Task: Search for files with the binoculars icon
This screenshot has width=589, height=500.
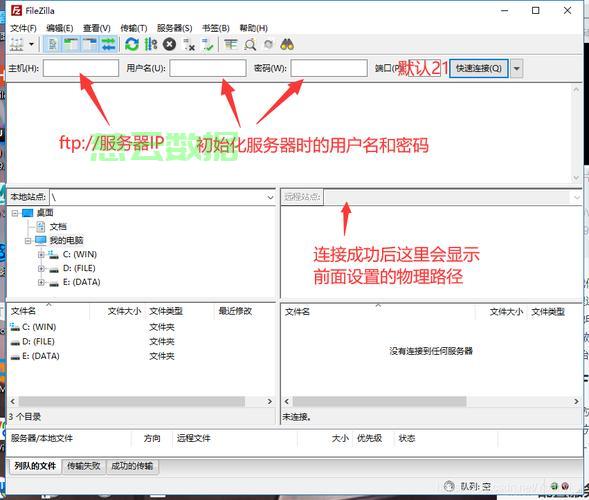Action: (x=287, y=45)
